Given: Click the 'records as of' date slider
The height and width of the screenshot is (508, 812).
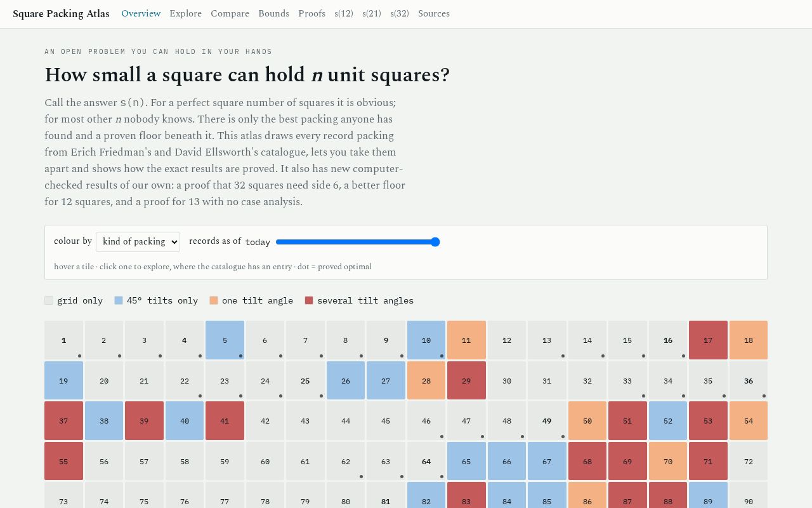Looking at the screenshot, I should coord(358,242).
